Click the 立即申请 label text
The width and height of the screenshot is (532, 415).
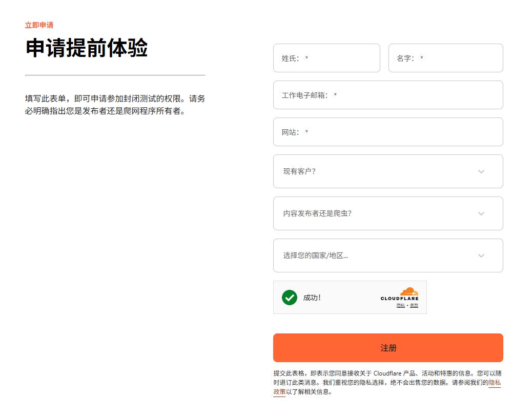click(38, 24)
